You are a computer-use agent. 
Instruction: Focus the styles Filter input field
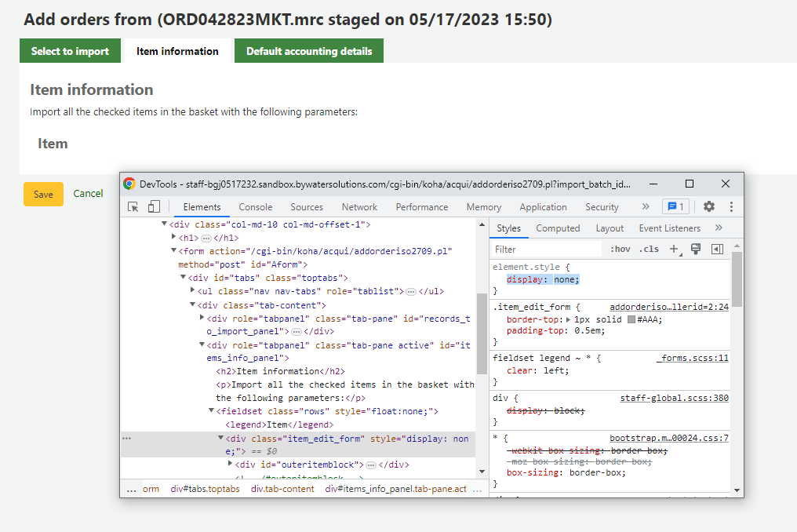tap(545, 250)
